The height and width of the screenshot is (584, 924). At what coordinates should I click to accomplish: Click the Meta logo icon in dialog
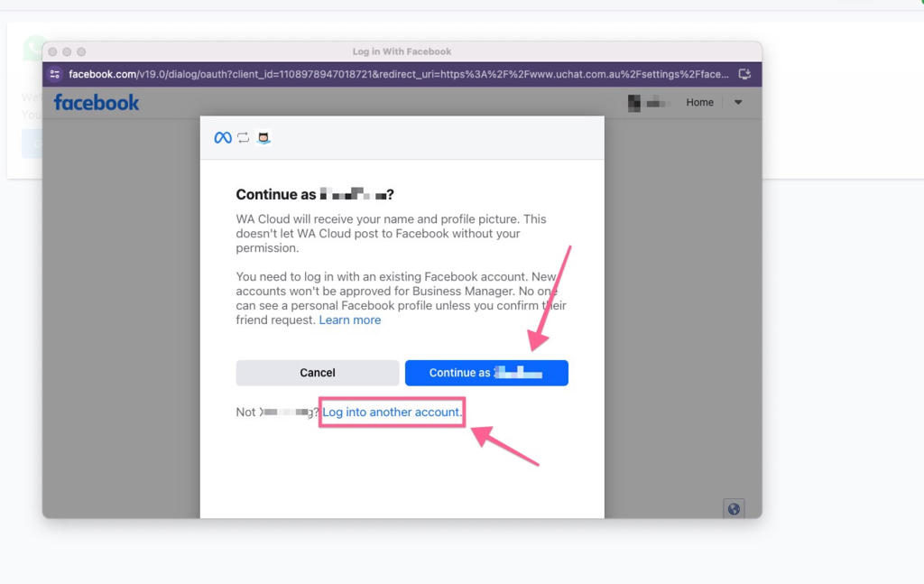click(223, 138)
